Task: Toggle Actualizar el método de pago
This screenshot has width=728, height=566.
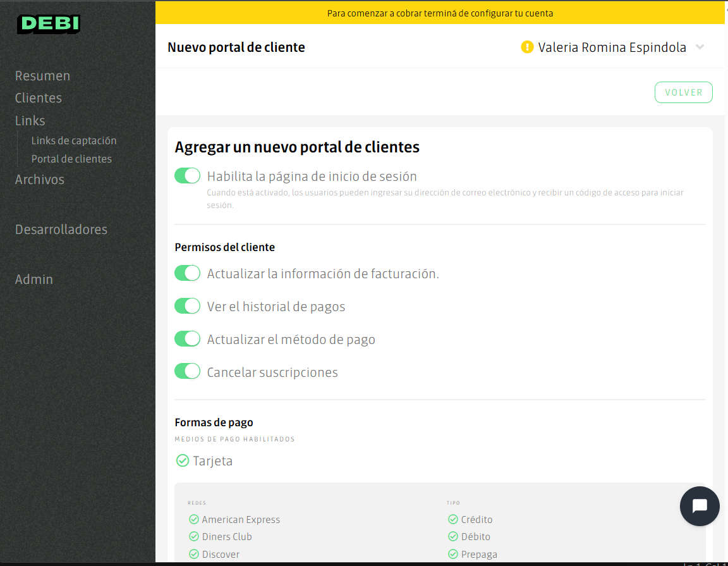Action: (x=187, y=338)
